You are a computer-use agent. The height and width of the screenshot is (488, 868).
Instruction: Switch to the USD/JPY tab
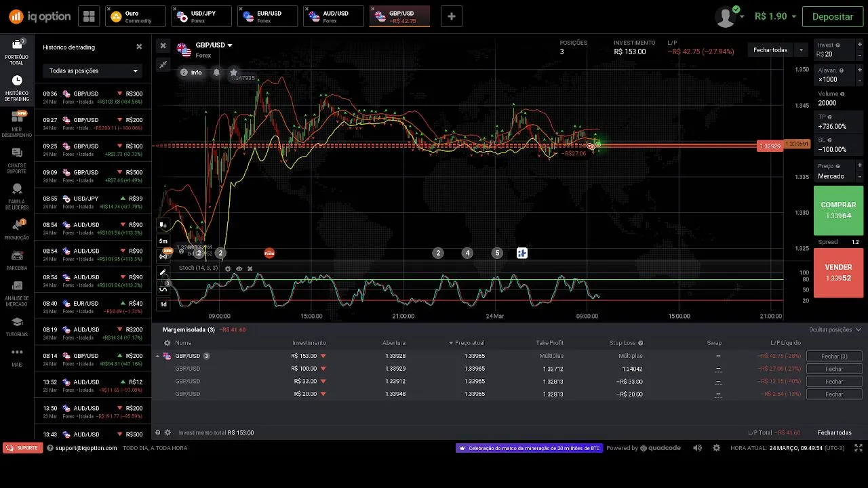click(201, 16)
